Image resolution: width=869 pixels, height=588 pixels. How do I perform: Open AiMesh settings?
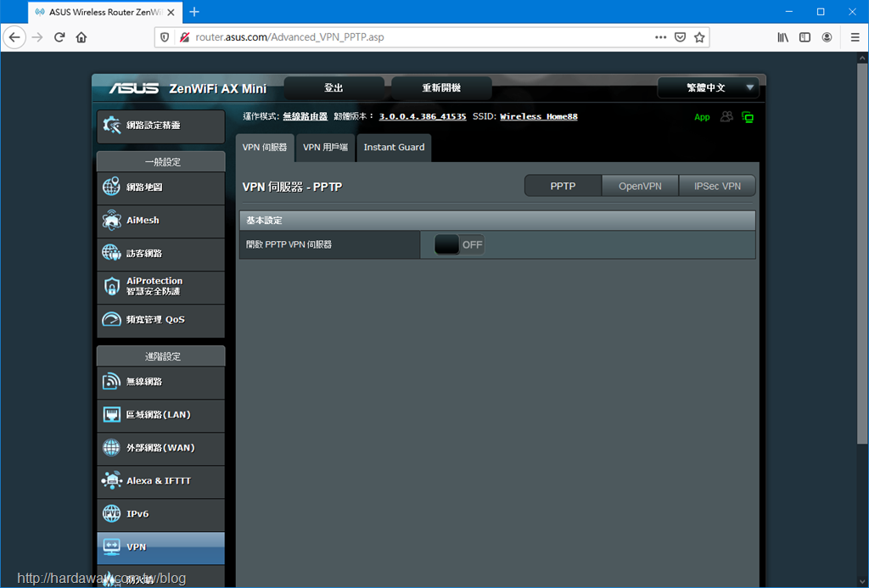coord(160,221)
